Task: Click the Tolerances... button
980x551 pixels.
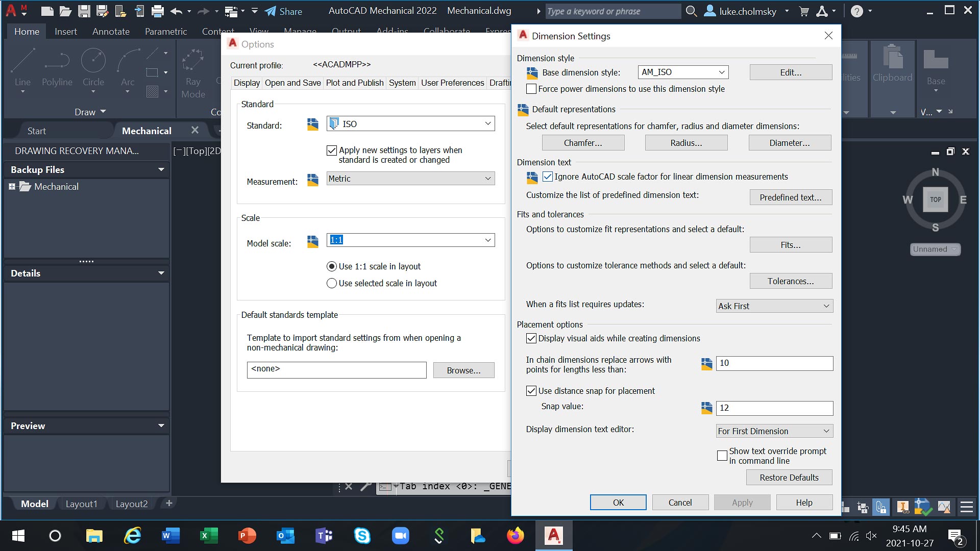Action: (x=790, y=281)
